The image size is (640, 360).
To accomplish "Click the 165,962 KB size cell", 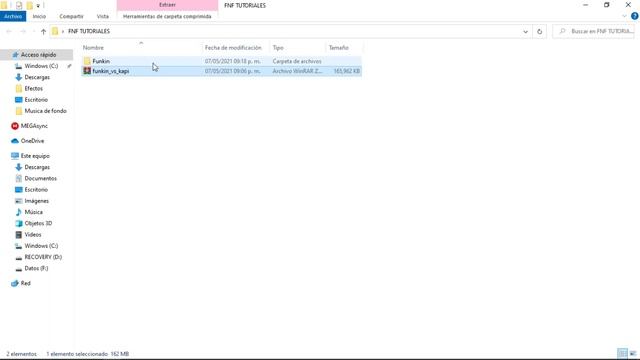I will (347, 71).
